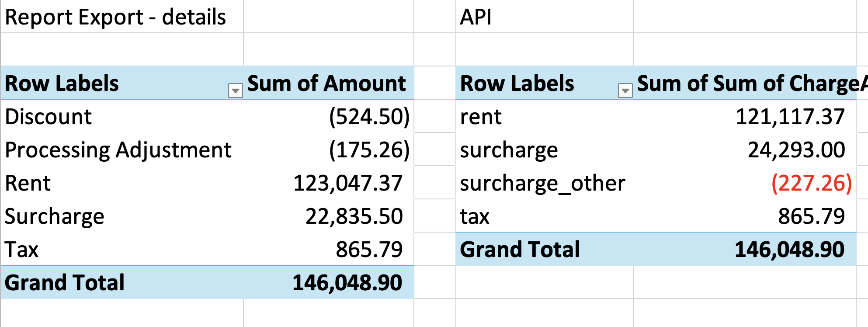Select the 'API' title cell
Viewport: 868px width, 327px height.
pos(476,17)
